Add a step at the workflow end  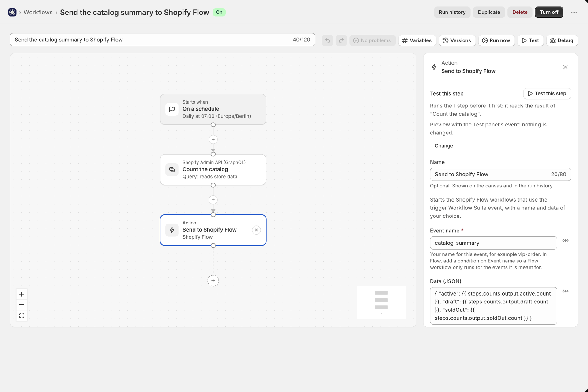tap(213, 281)
